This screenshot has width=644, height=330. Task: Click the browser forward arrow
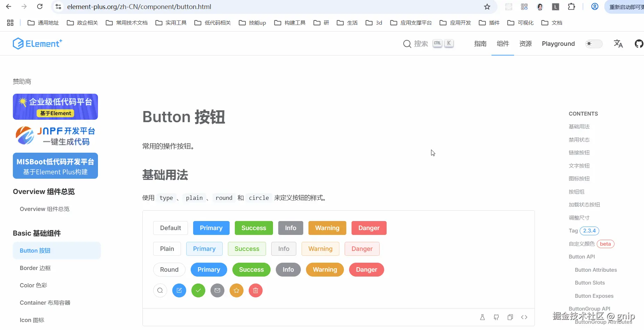point(24,7)
